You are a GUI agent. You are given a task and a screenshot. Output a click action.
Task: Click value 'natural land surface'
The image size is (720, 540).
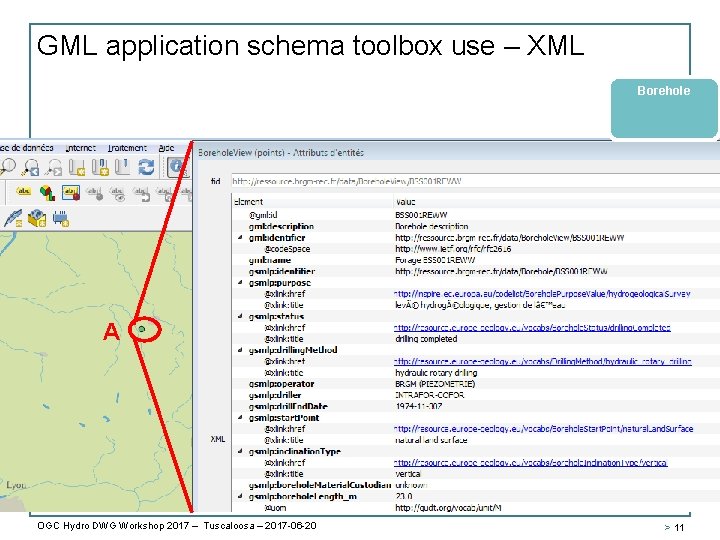431,440
